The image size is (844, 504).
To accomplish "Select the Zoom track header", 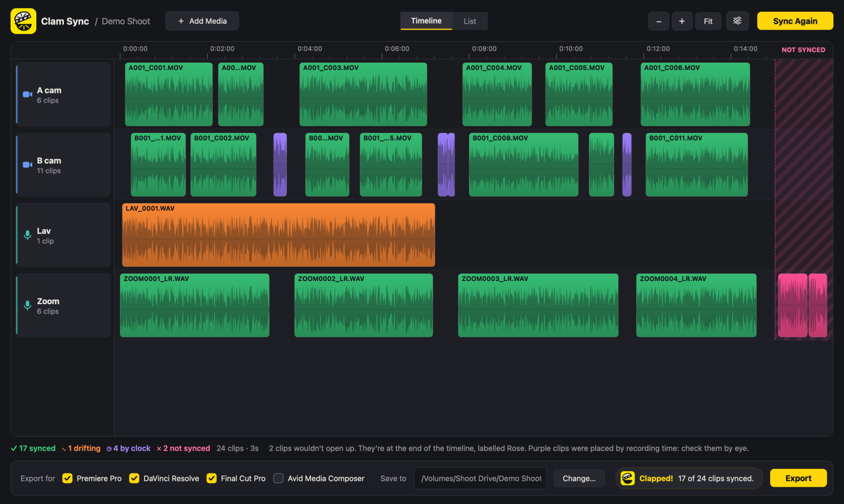I will [x=63, y=305].
